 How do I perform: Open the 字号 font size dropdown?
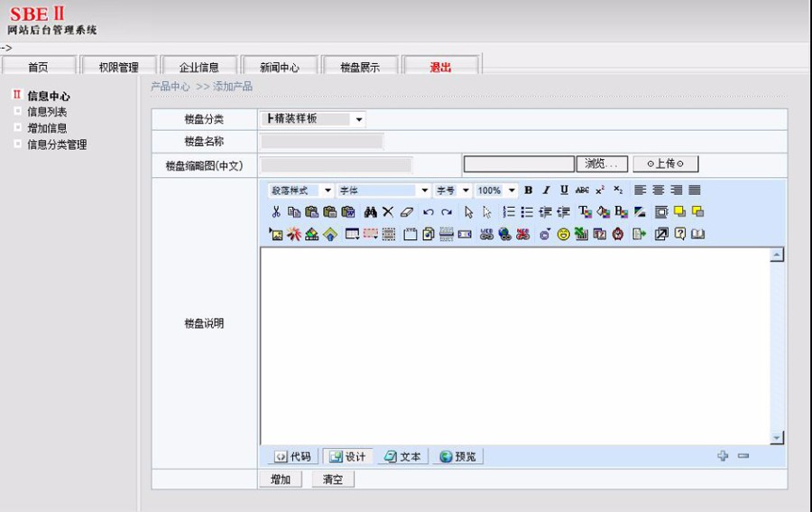pos(452,191)
